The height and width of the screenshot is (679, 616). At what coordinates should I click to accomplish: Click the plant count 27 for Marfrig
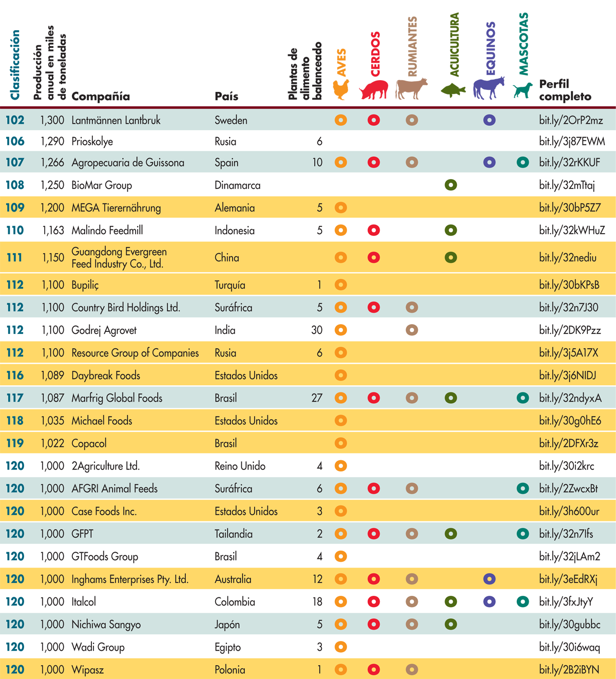click(x=317, y=398)
